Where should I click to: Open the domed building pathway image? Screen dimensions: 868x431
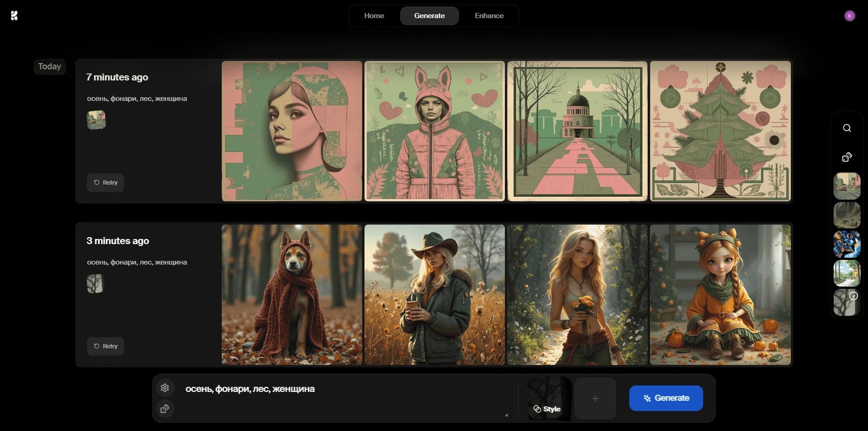[577, 131]
